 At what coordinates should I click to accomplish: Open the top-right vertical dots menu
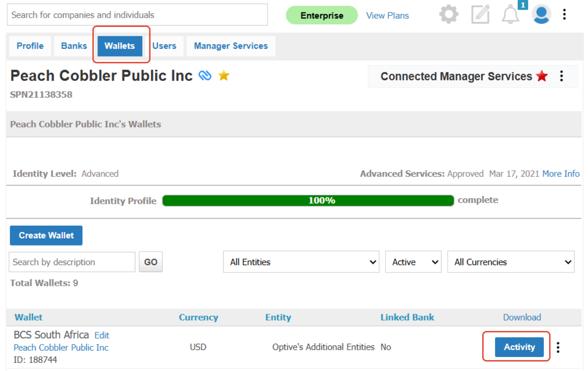564,15
